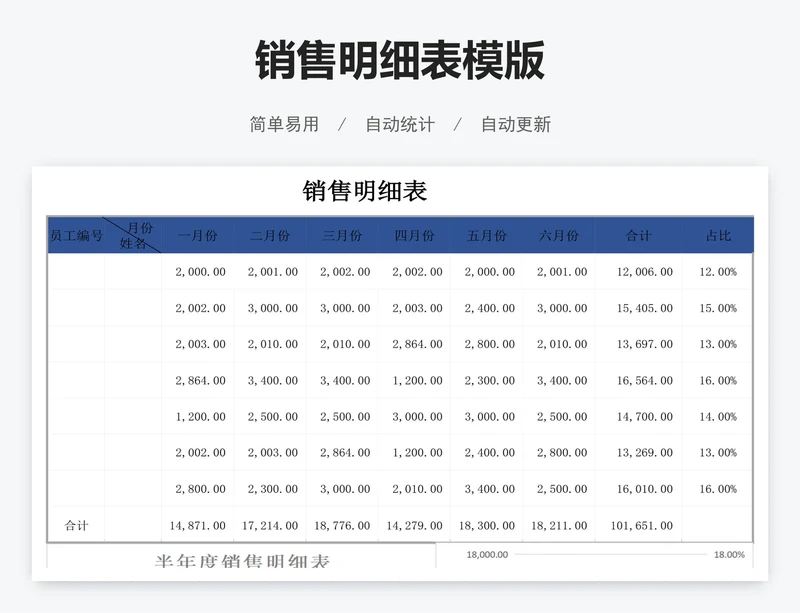Click the grand total 101,651.00

pos(642,526)
